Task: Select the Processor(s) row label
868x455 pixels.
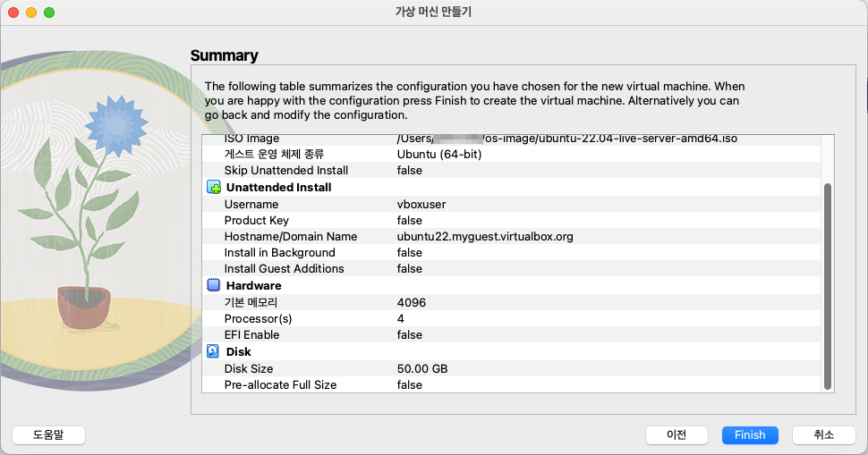Action: pos(258,318)
